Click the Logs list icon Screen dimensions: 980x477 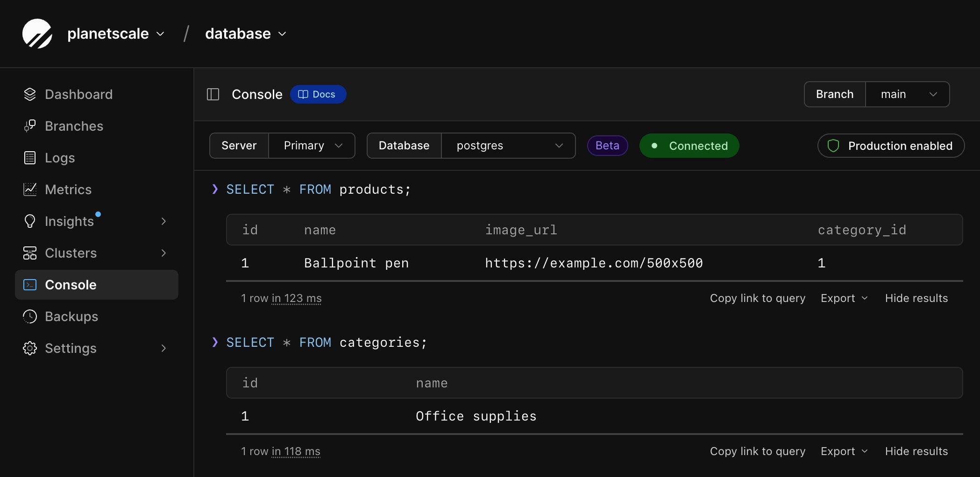30,158
